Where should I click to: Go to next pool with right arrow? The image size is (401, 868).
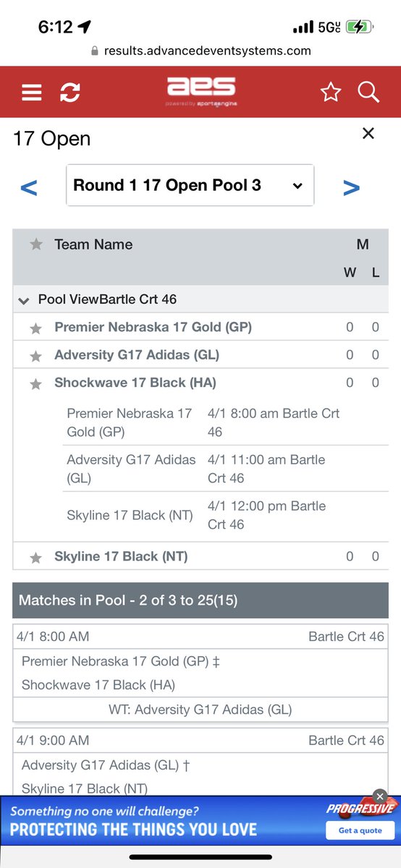[x=351, y=187]
